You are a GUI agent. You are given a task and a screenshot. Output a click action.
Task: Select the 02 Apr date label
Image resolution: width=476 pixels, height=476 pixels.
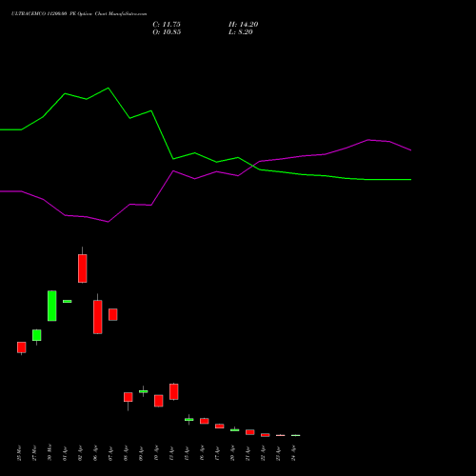(x=80, y=453)
